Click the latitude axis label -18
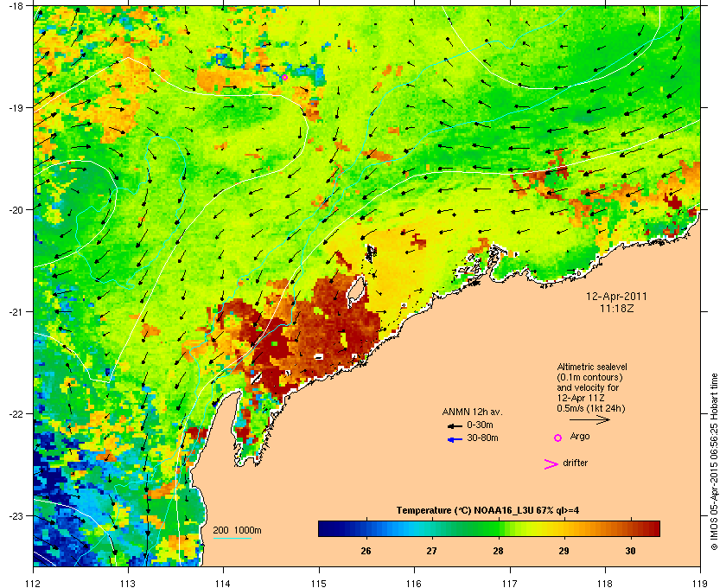Viewport: 726px width, 588px height. 16,6
